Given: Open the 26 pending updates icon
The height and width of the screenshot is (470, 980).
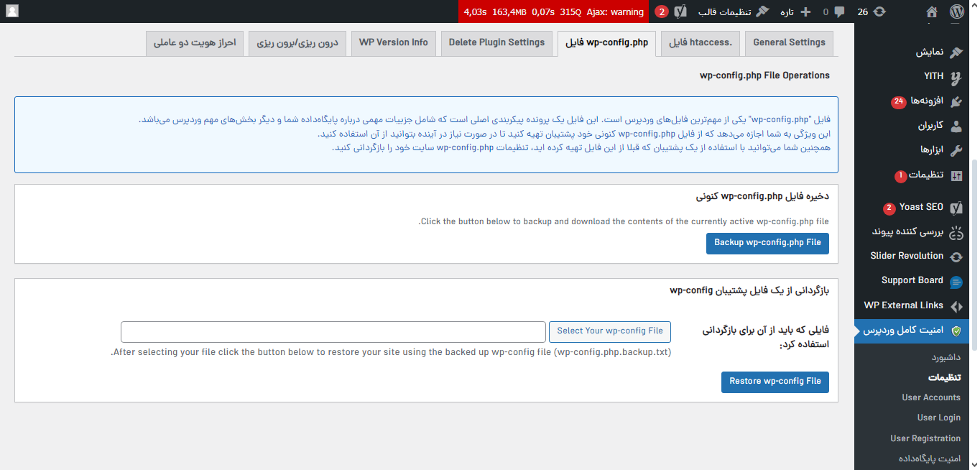Looking at the screenshot, I should click(x=880, y=11).
